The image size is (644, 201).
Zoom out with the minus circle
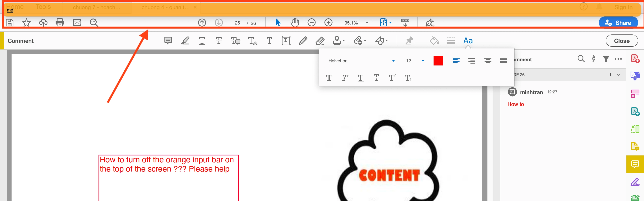[311, 23]
